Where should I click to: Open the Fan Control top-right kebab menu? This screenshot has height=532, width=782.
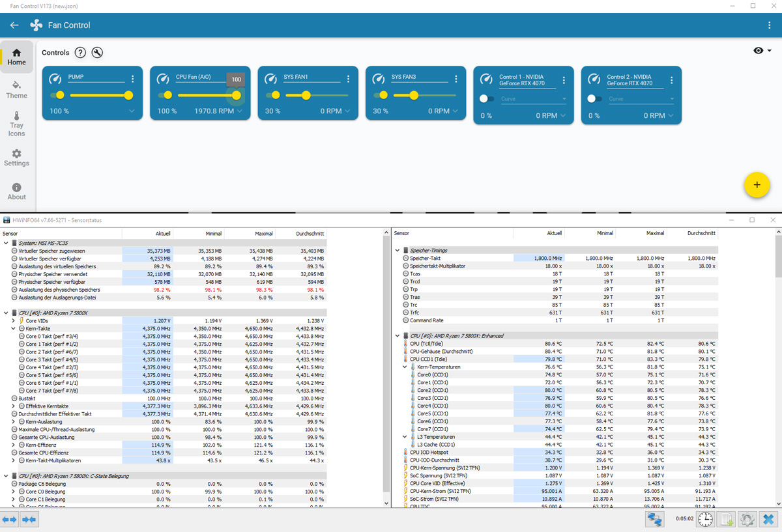[x=770, y=25]
